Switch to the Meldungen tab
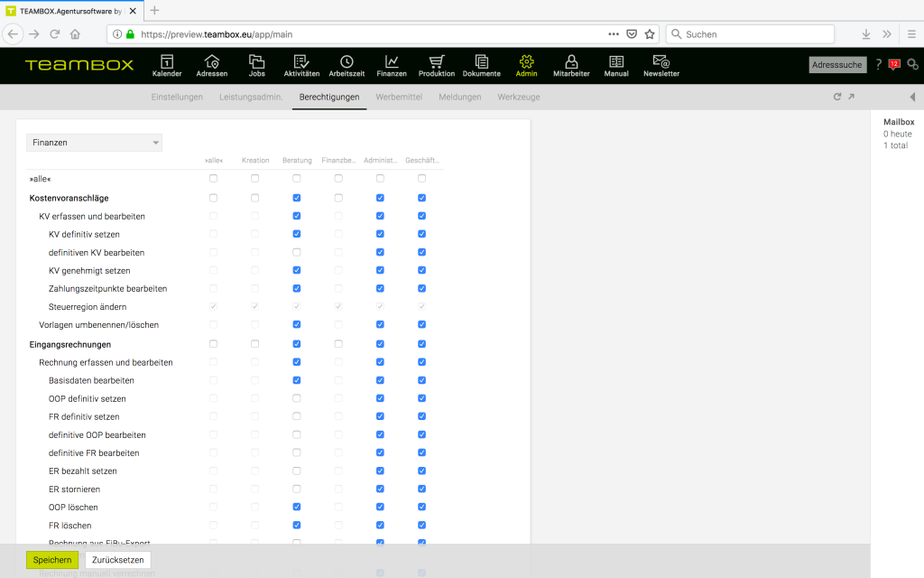924x578 pixels. 460,97
